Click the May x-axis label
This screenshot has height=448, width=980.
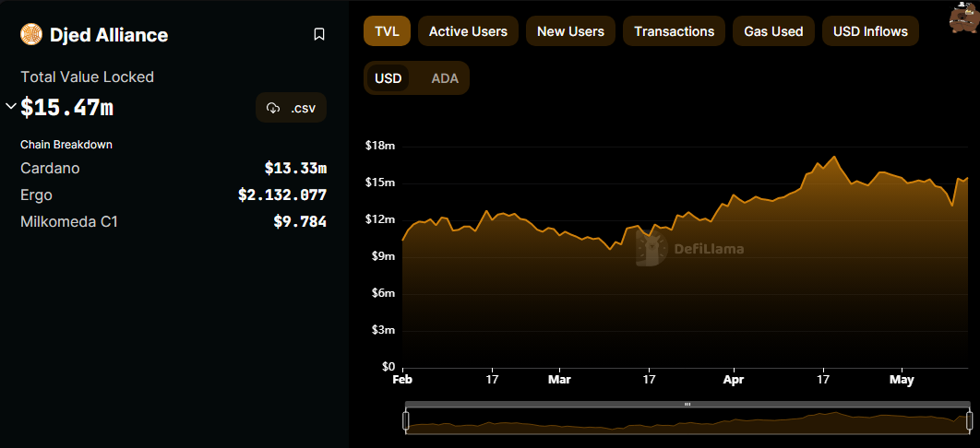(x=902, y=380)
